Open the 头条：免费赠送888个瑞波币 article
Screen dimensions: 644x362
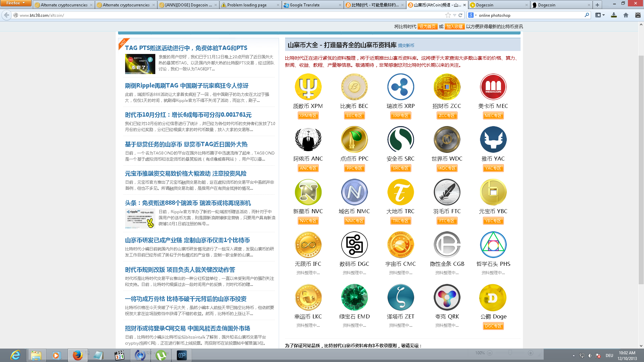click(188, 203)
